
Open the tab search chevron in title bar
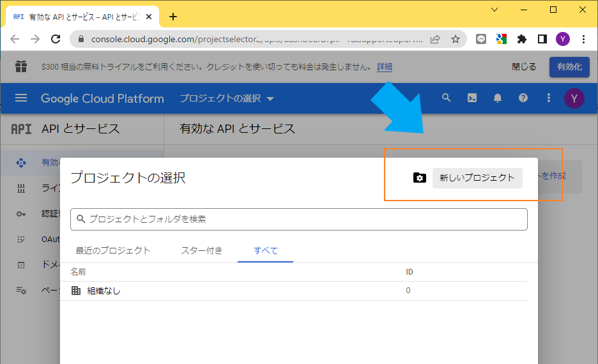[x=494, y=10]
